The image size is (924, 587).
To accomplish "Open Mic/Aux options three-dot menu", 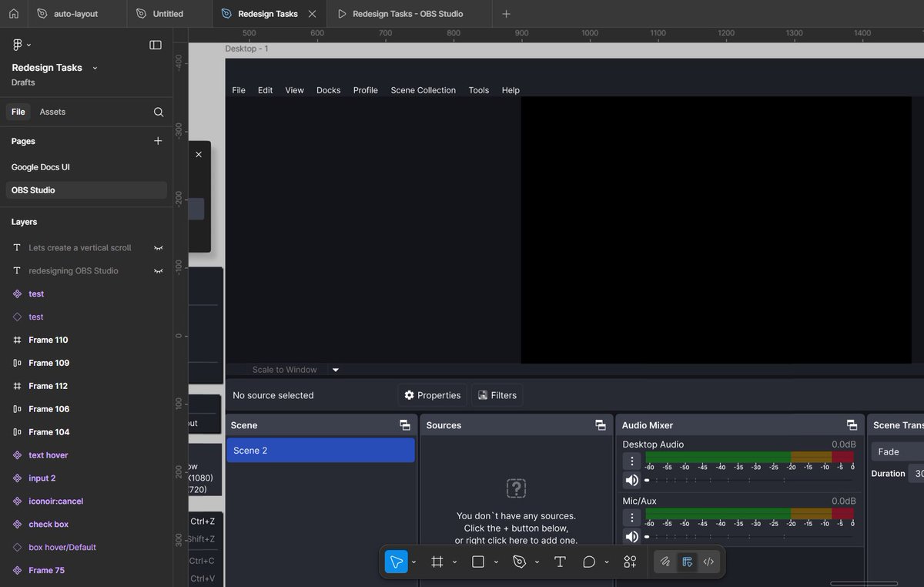I will 631,518.
